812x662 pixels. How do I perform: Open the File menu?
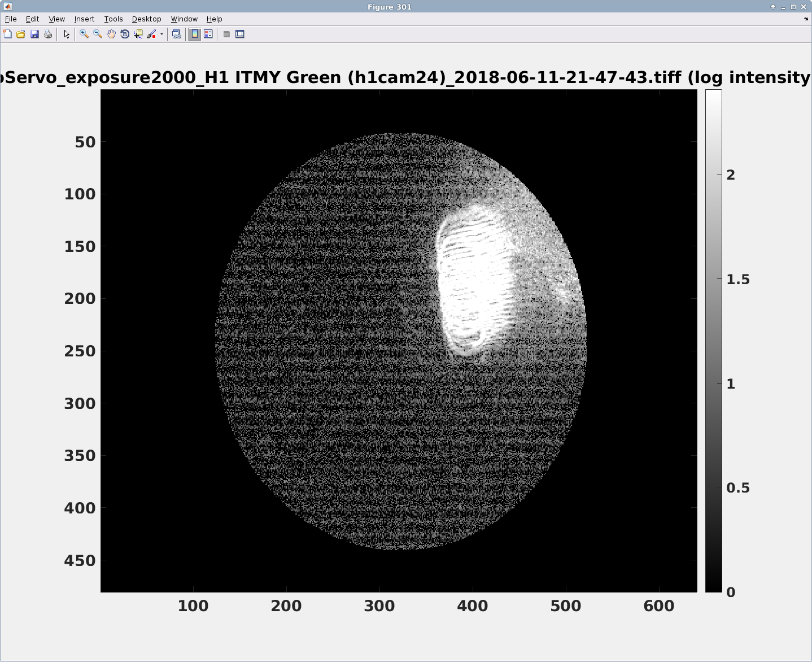(11, 19)
